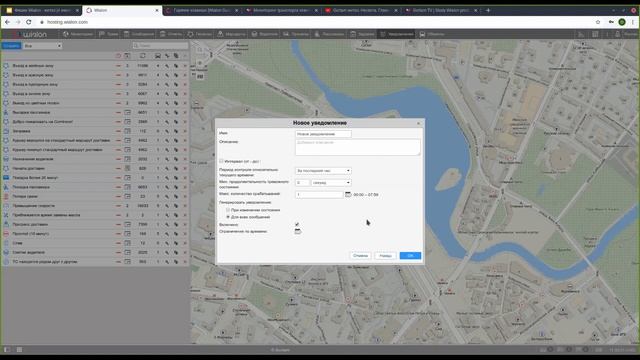Click the Отмена button

360,256
